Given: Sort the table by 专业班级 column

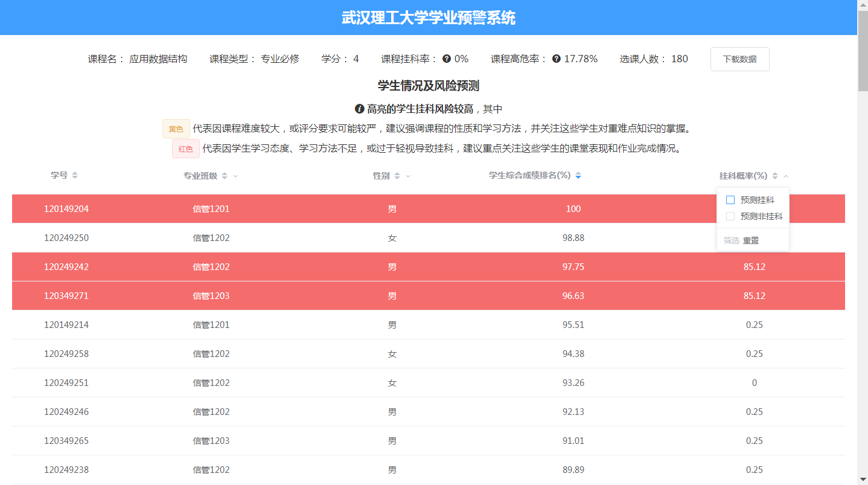Looking at the screenshot, I should pos(225,176).
